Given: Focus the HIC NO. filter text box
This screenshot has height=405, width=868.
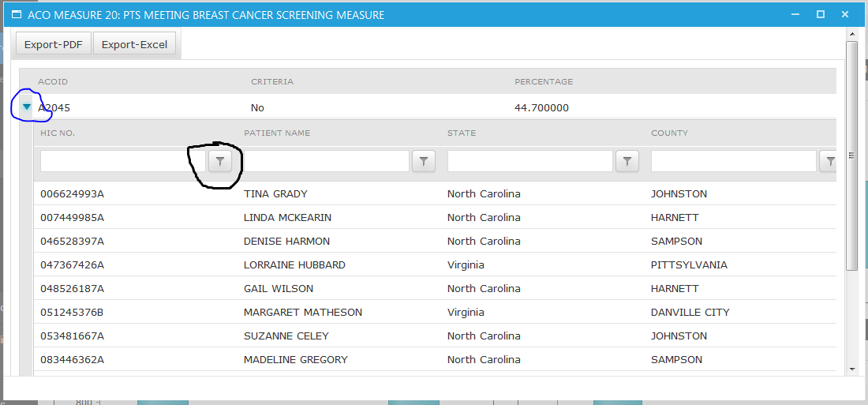Looking at the screenshot, I should [x=123, y=161].
